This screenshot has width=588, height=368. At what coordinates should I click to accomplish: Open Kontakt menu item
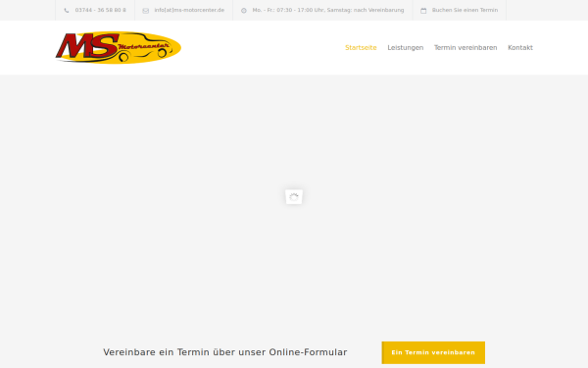pyautogui.click(x=520, y=48)
